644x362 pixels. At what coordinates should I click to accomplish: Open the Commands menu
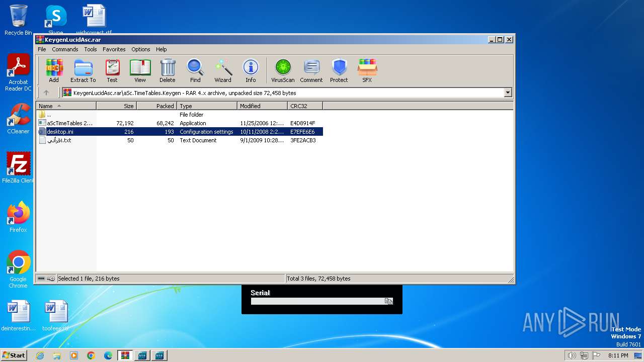[x=65, y=49]
